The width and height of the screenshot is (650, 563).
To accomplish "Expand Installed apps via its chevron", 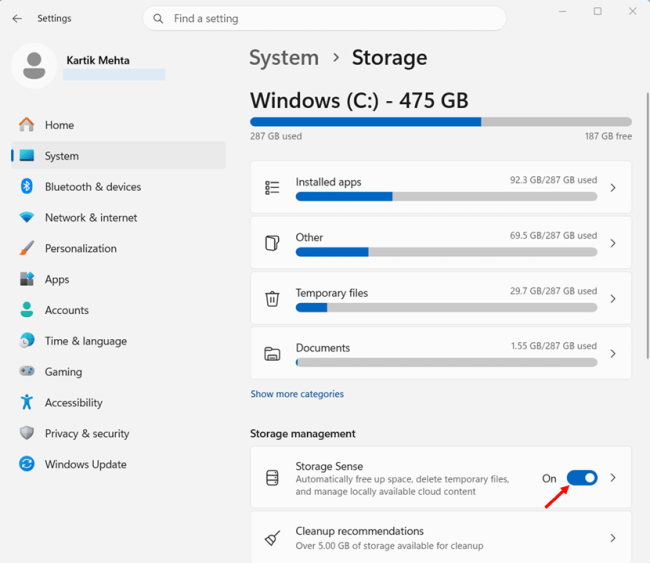I will coord(613,188).
